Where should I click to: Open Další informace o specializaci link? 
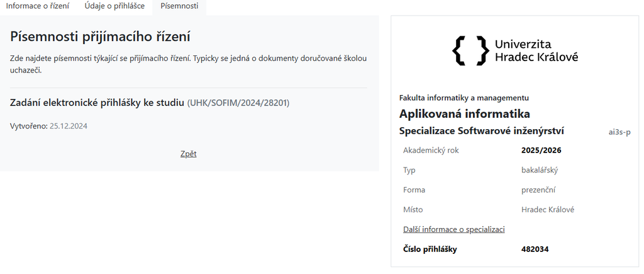454,229
